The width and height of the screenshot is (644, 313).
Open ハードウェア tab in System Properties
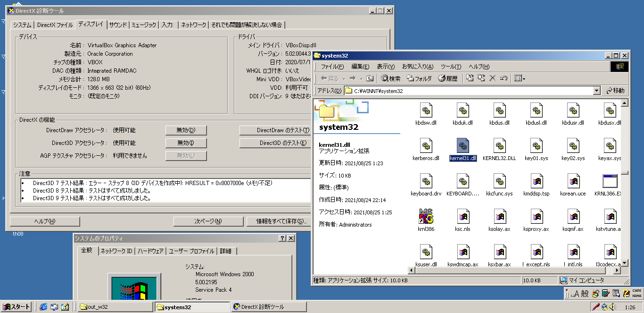click(150, 251)
